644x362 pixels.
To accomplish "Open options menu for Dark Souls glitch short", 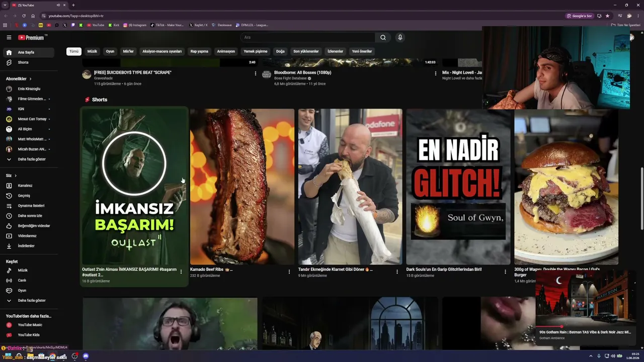I will [x=506, y=272].
